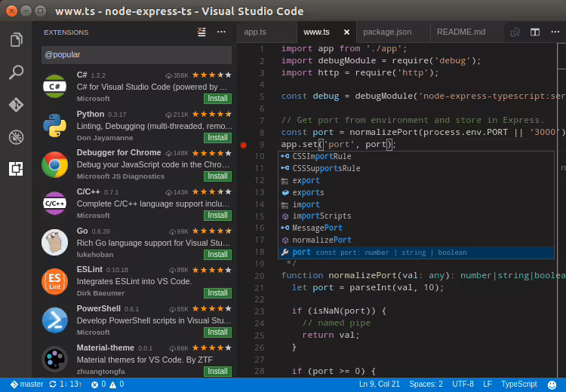566x392 pixels.
Task: Clear extensions search results icon
Action: [201, 32]
